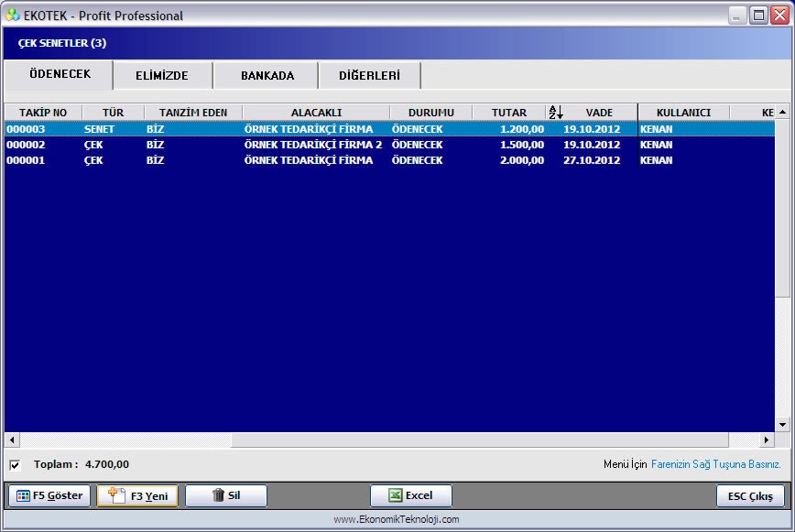Click the TANZİM EDEN column header
Image resolution: width=795 pixels, height=532 pixels.
tap(193, 113)
